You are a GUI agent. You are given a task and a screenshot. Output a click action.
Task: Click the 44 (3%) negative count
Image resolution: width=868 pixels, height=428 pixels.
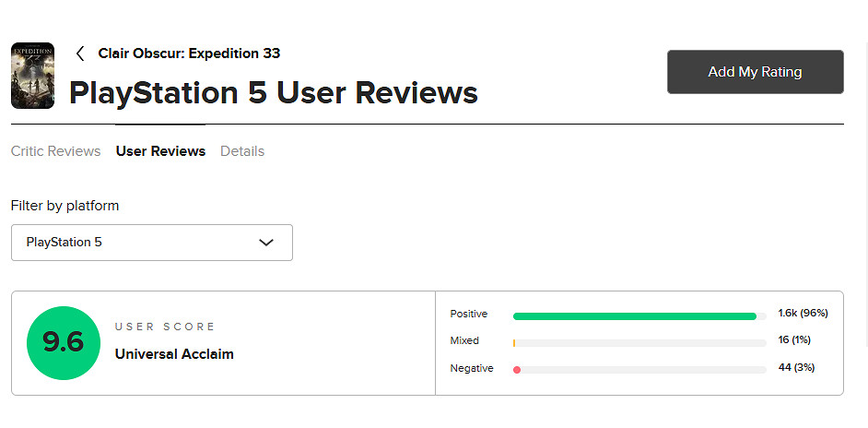click(x=796, y=368)
